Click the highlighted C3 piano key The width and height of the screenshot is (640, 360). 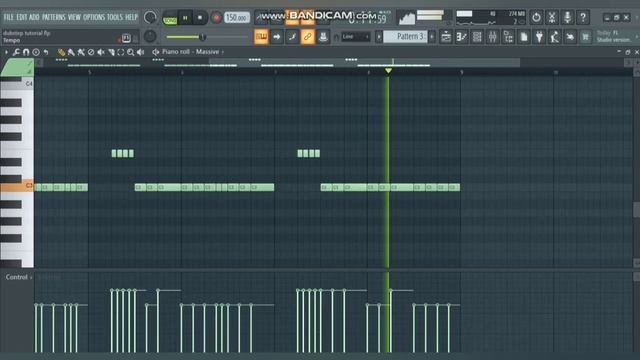(17, 186)
